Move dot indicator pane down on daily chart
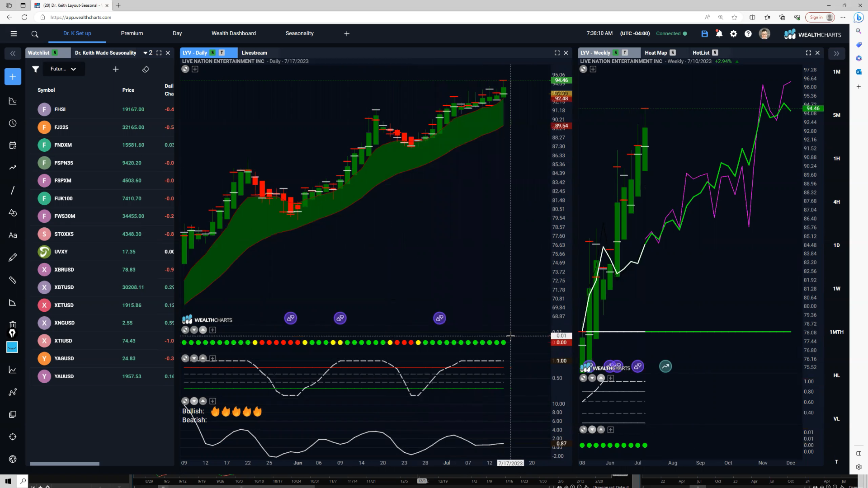This screenshot has height=488, width=868. tap(194, 330)
